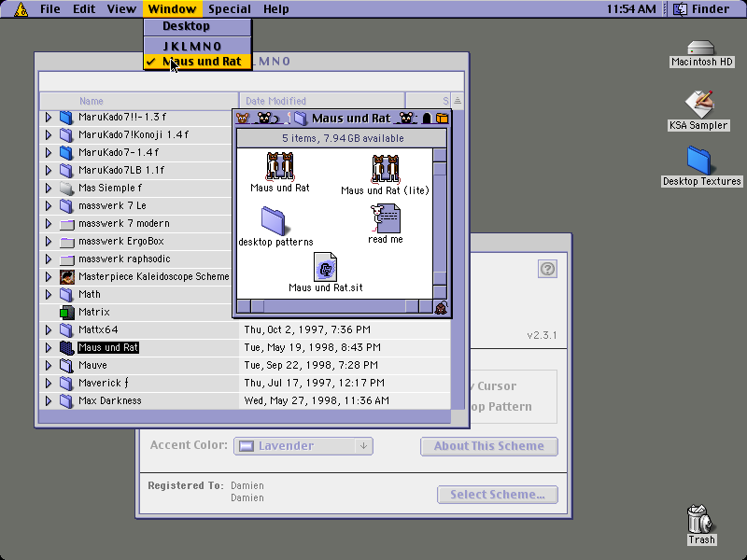Image resolution: width=747 pixels, height=560 pixels.
Task: Select the Maus und Rat.sit archive icon
Action: click(x=325, y=267)
